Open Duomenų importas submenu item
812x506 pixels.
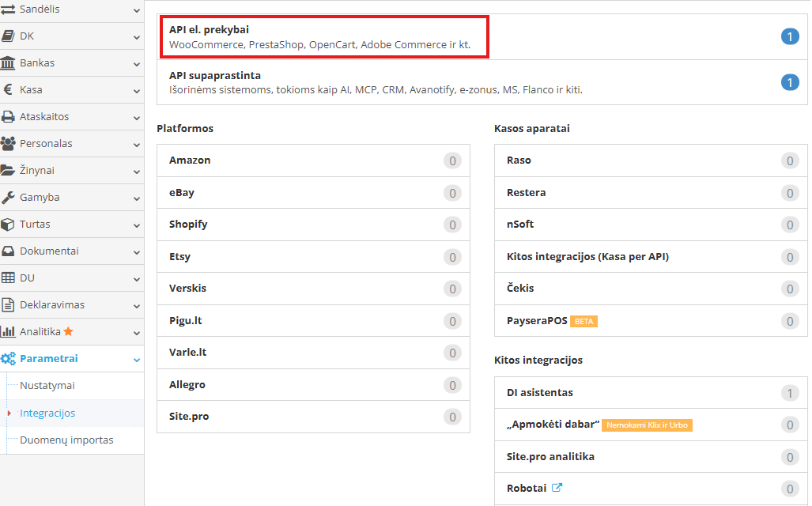(x=66, y=440)
